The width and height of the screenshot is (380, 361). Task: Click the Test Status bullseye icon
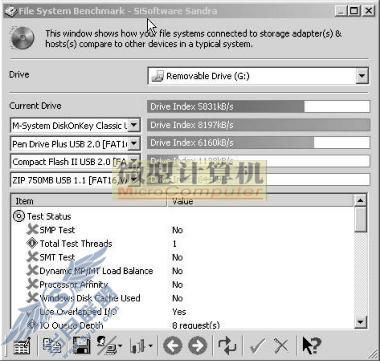[x=19, y=216]
